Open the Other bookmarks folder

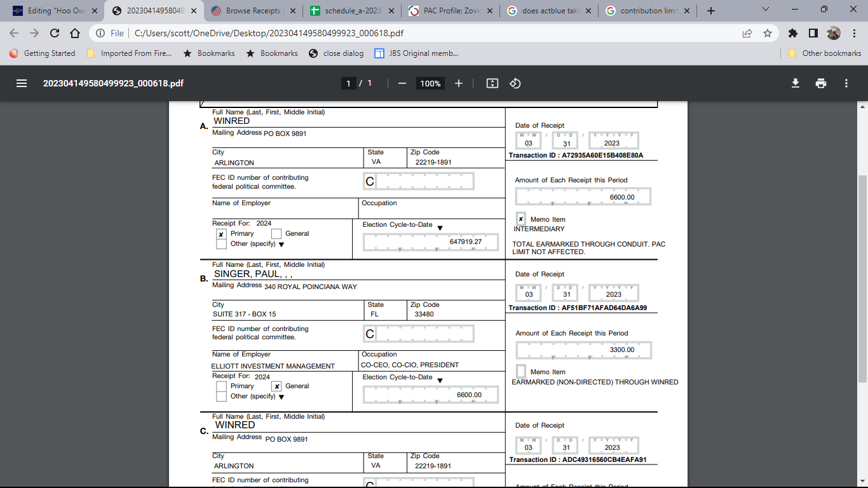pyautogui.click(x=825, y=53)
